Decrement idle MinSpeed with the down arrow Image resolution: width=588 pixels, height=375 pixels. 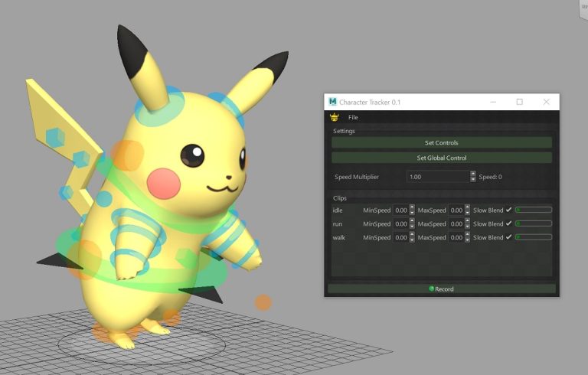412,213
